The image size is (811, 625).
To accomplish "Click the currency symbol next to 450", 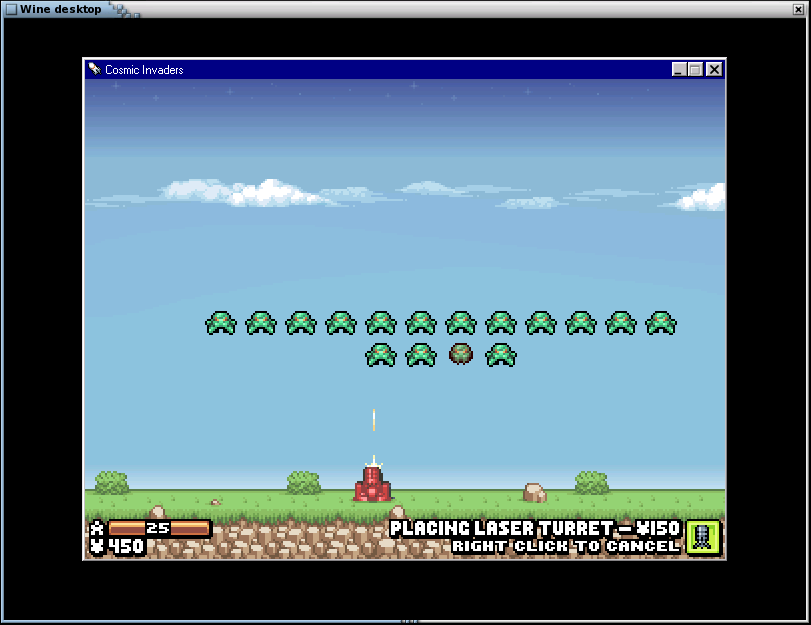I will coord(97,546).
